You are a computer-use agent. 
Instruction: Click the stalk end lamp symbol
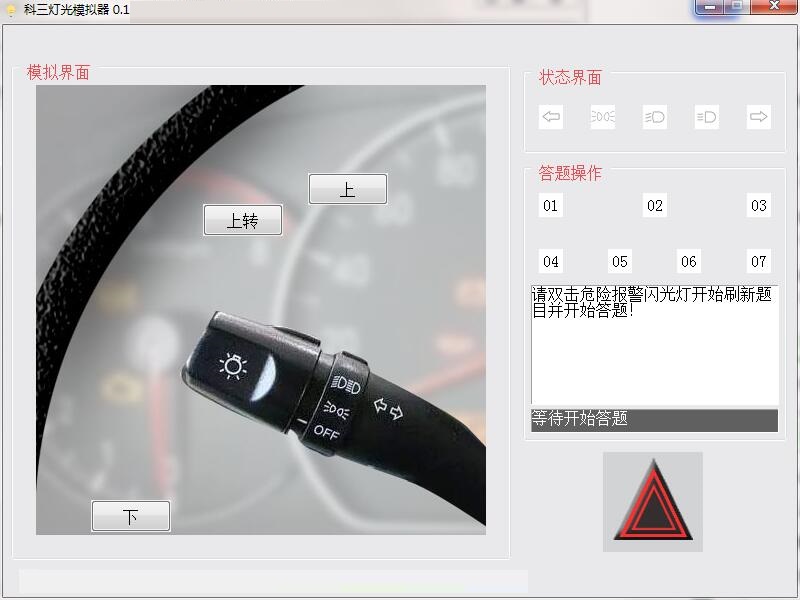(x=233, y=366)
